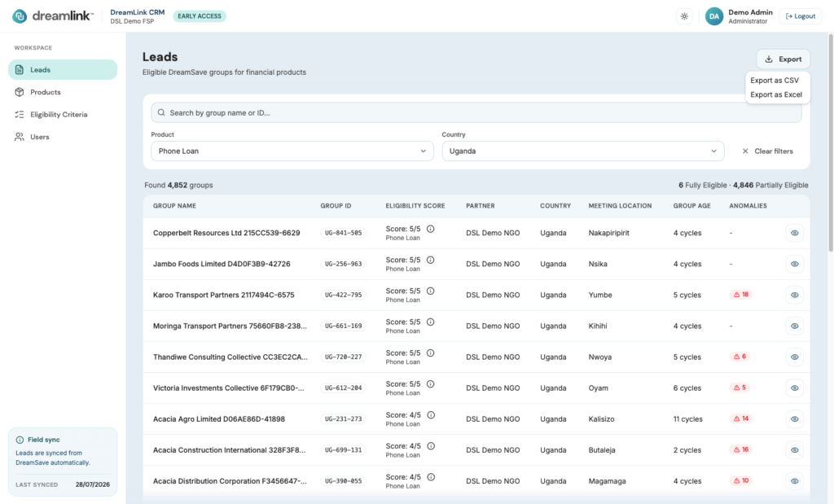Viewport: 834px width, 504px height.
Task: Click the page vertical scrollbar
Action: pyautogui.click(x=830, y=143)
